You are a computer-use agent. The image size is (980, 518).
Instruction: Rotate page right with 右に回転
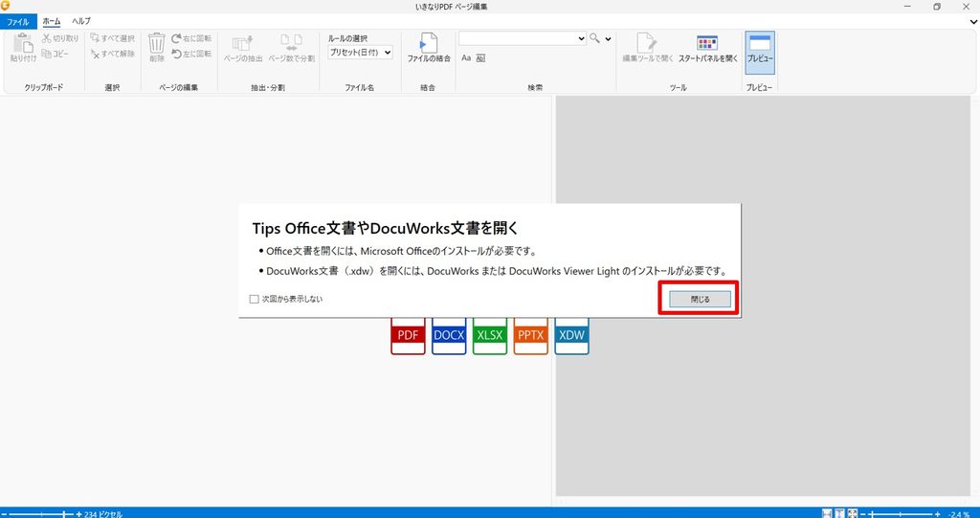click(x=191, y=39)
